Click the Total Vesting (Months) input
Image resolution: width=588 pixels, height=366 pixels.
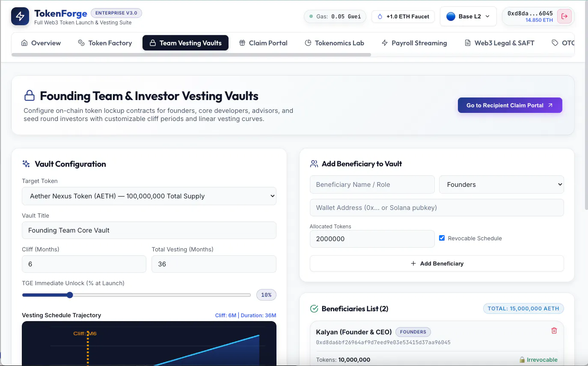214,264
